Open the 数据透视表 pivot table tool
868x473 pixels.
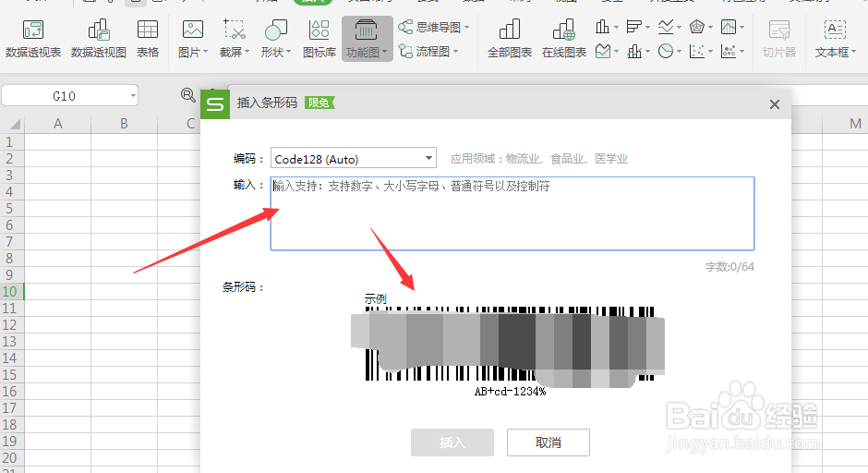pos(33,39)
